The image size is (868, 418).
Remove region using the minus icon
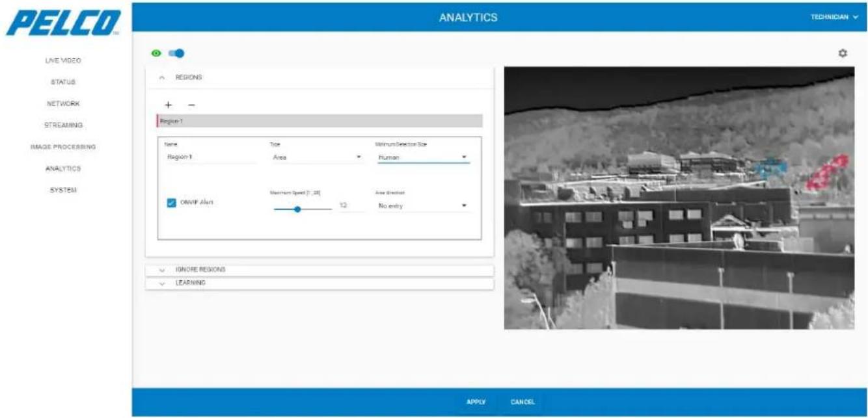click(191, 105)
